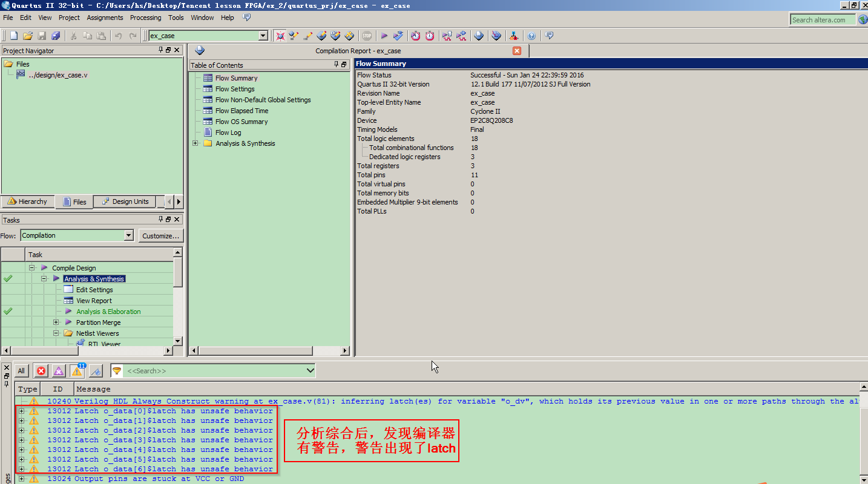Show All messages filter button
868x484 pixels.
tap(21, 371)
